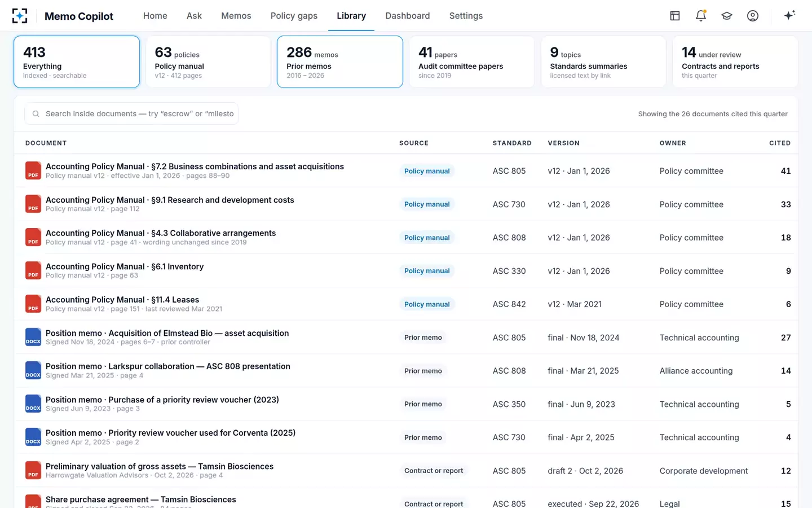Click PDF icon for §9.1 Research and development
The width and height of the screenshot is (812, 508).
pyautogui.click(x=33, y=204)
